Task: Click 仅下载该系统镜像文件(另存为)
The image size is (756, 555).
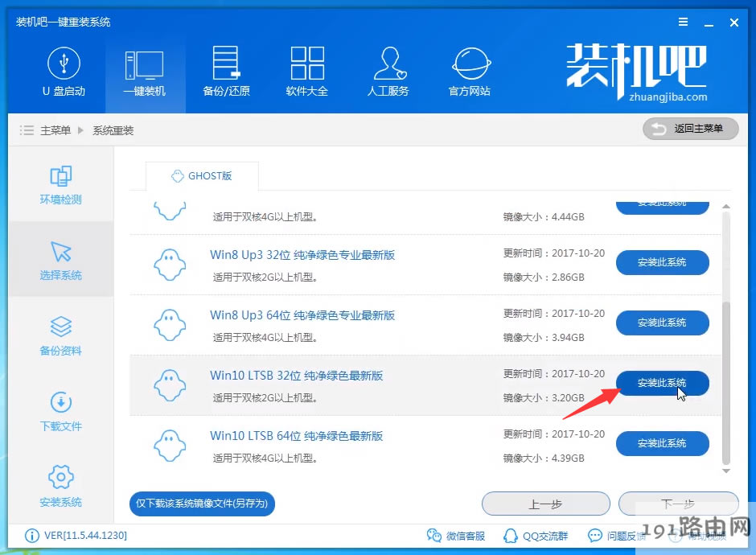Action: (202, 504)
